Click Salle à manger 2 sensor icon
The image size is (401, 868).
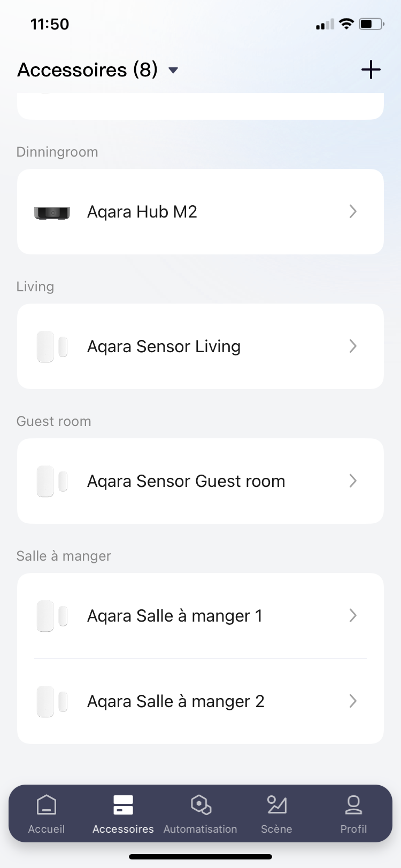52,701
